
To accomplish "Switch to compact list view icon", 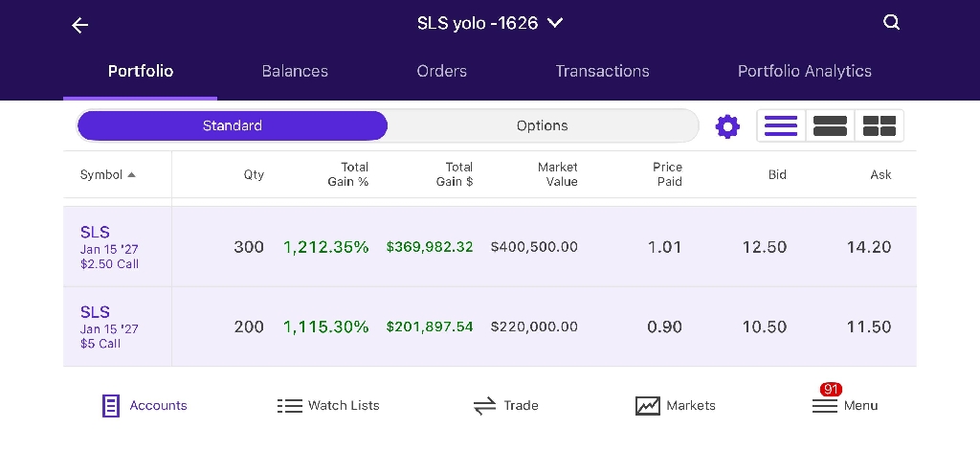I will [x=781, y=125].
